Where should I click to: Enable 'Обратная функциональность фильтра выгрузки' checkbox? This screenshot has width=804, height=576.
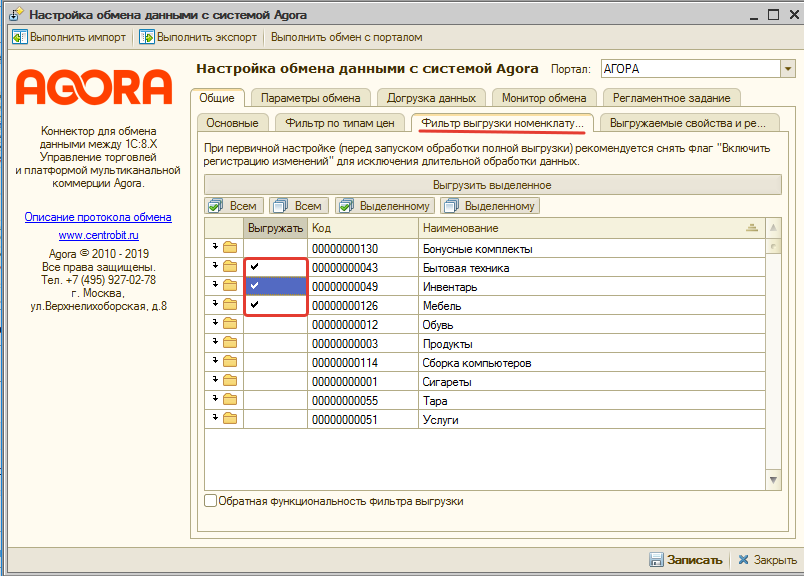[210, 501]
